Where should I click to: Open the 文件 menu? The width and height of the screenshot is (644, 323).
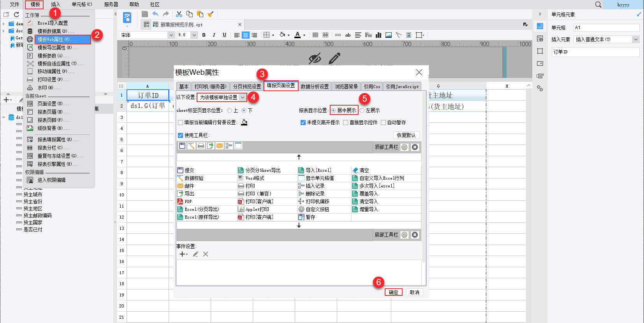click(x=14, y=5)
